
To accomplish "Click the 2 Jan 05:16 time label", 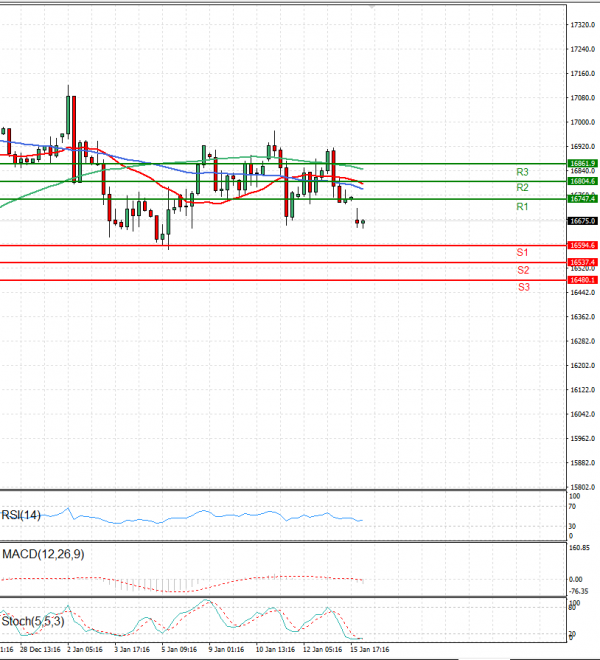I will (x=85, y=649).
